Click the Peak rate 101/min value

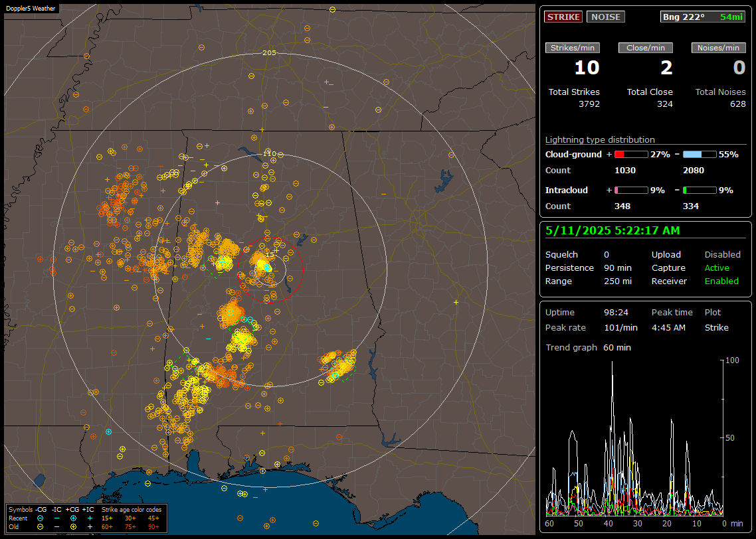pos(621,327)
